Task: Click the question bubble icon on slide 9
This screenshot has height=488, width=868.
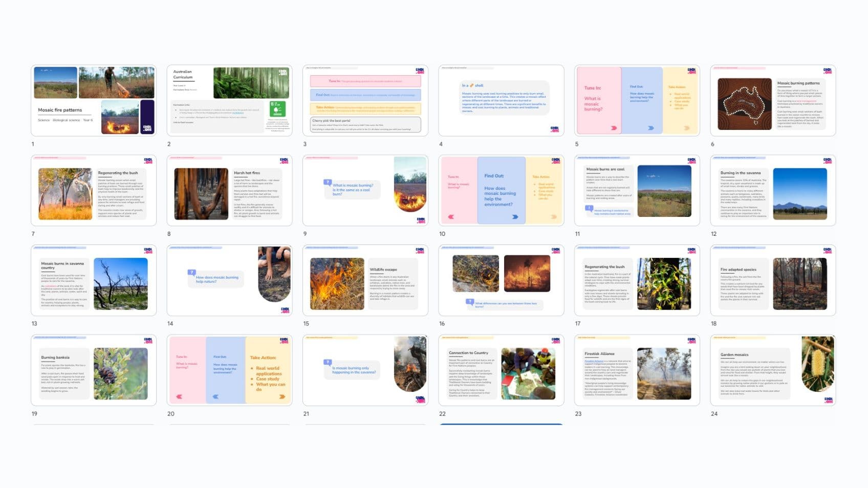Action: pos(328,182)
